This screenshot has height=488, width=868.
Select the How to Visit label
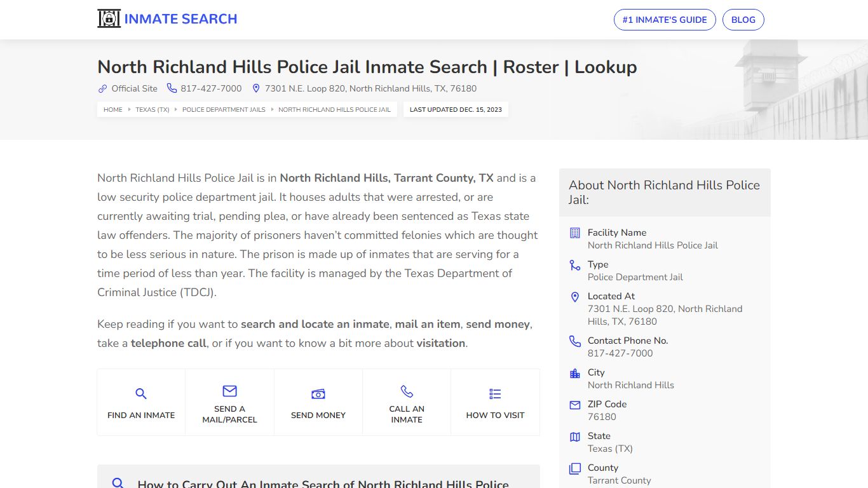pos(495,415)
